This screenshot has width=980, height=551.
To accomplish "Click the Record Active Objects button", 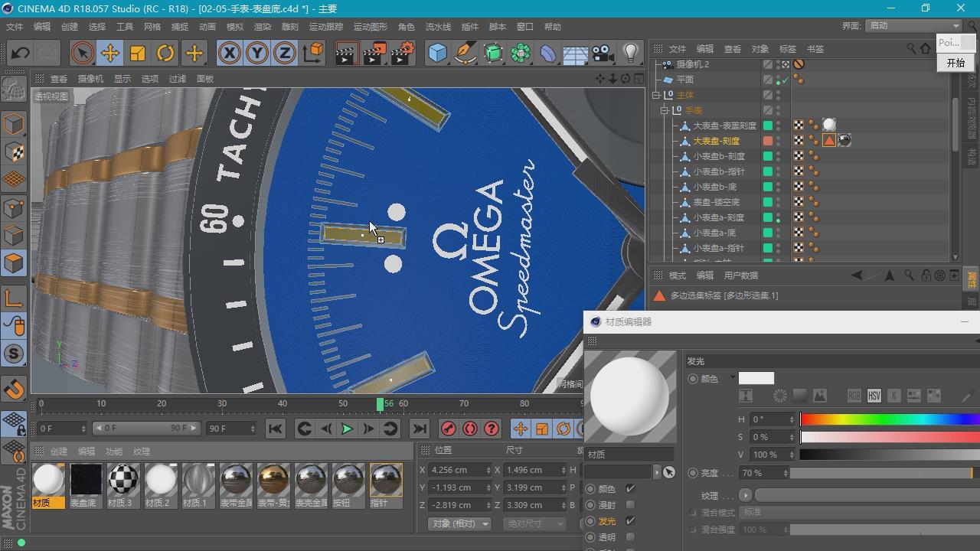I will [x=449, y=429].
